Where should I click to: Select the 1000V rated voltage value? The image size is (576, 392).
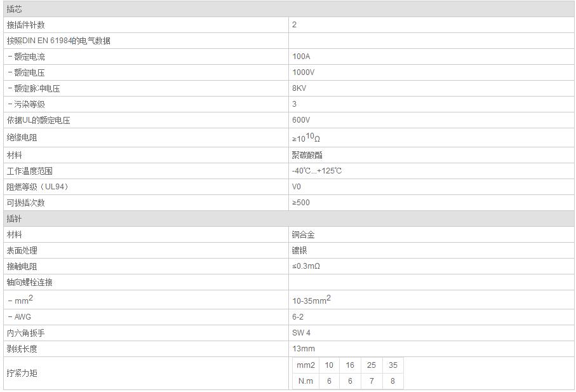click(303, 72)
